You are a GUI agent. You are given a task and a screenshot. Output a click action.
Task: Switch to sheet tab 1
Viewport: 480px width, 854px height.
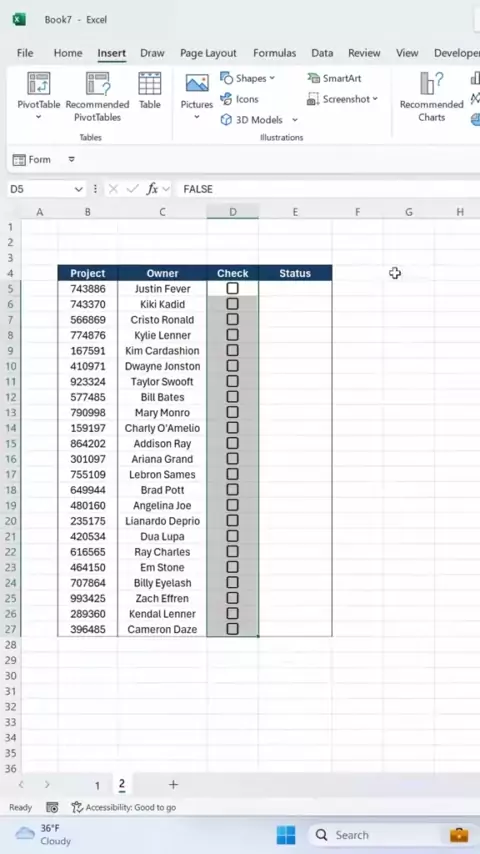98,785
